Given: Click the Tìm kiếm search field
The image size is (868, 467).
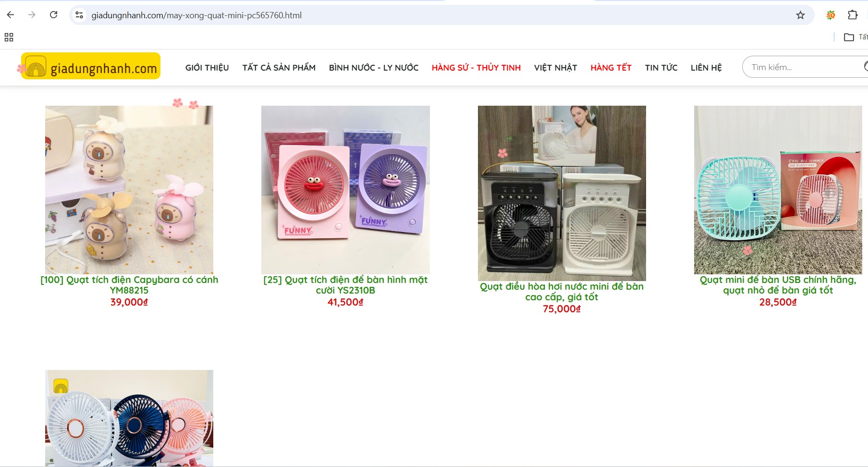Looking at the screenshot, I should tap(805, 67).
